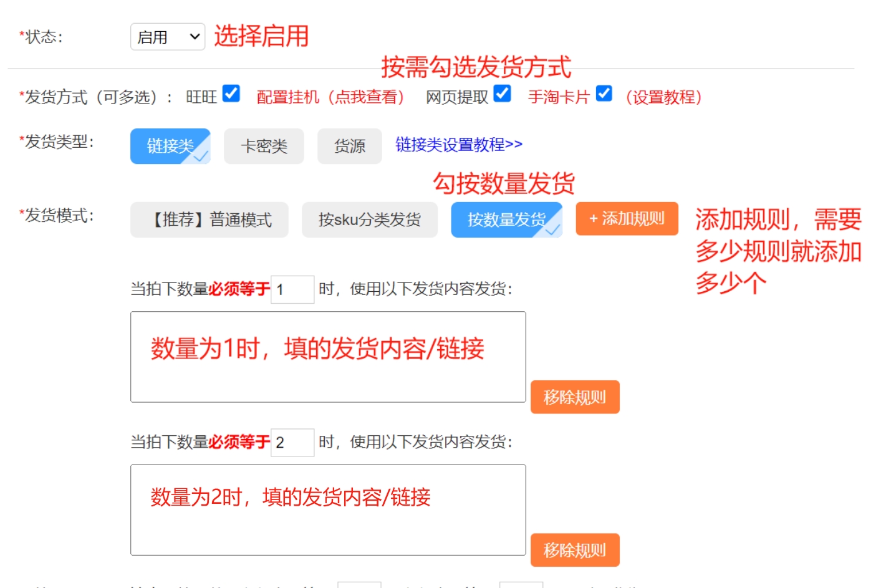Toggle the 手淘卡片 checkbox

[604, 94]
